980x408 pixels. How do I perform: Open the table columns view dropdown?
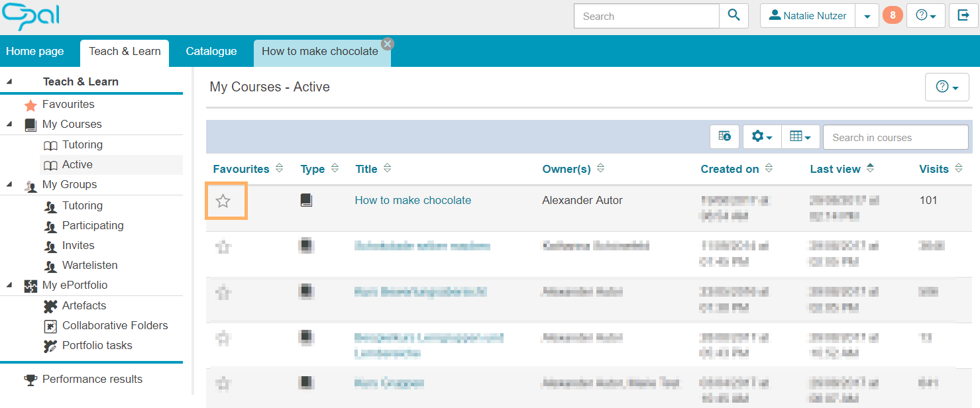tap(800, 136)
